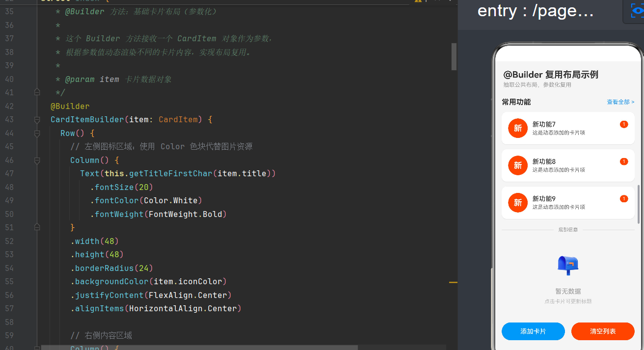644x350 pixels.
Task: Click the @param item comment line
Action: pos(113,79)
